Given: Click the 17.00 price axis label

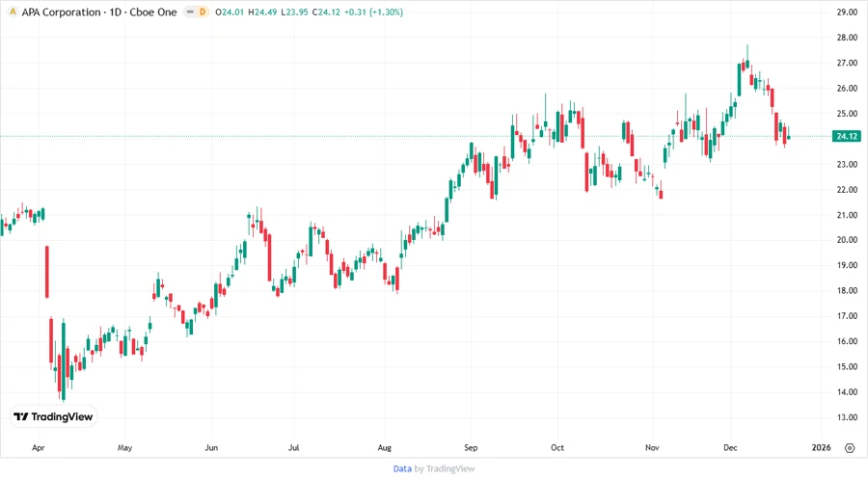Looking at the screenshot, I should pyautogui.click(x=847, y=316).
